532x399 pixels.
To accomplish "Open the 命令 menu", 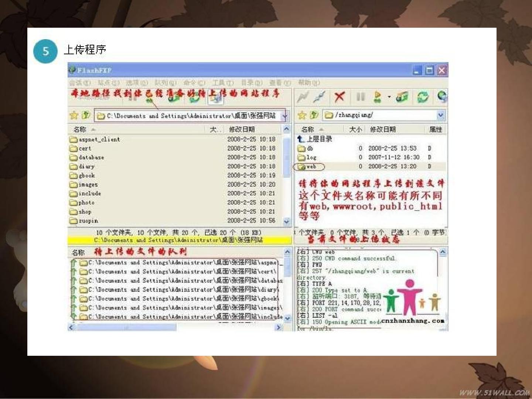I will point(194,82).
